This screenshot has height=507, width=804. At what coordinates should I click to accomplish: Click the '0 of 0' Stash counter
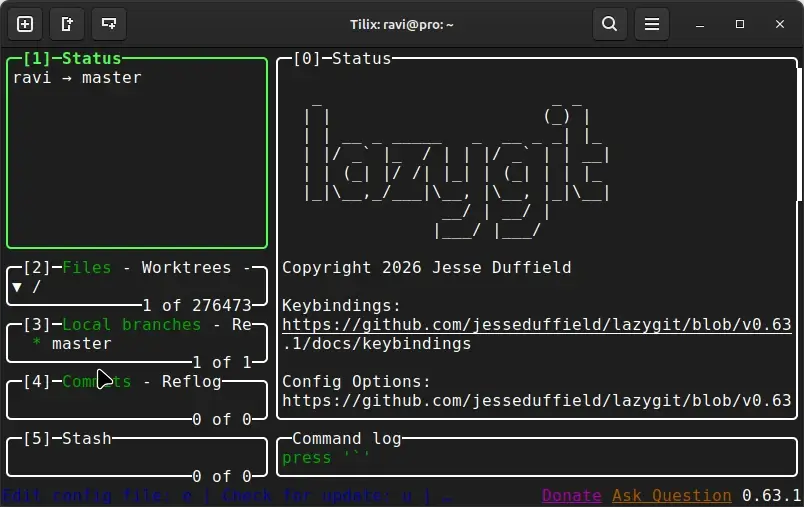coord(222,476)
